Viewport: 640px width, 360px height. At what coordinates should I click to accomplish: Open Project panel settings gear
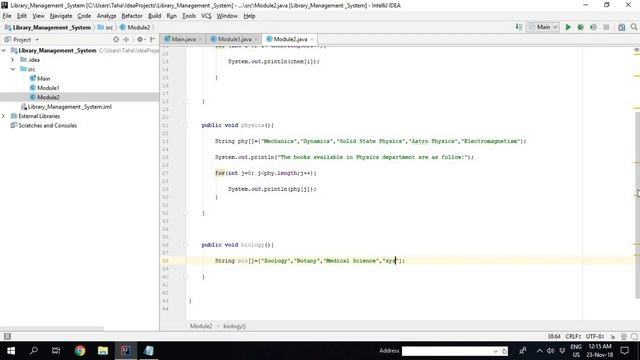[140, 40]
